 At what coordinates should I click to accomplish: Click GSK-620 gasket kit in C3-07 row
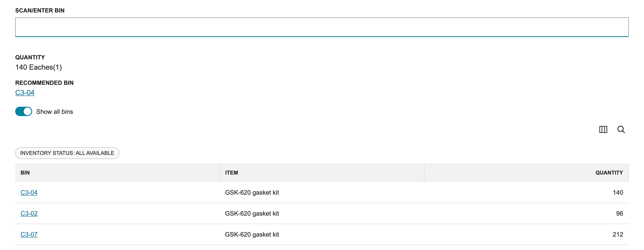tap(252, 234)
